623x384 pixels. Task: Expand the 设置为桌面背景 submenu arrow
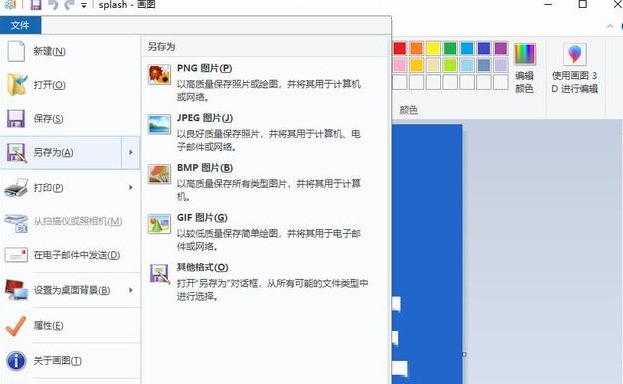point(131,290)
